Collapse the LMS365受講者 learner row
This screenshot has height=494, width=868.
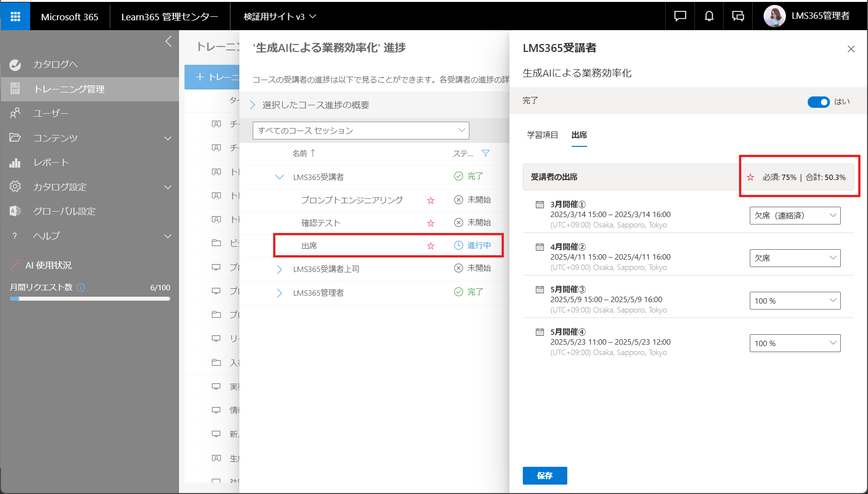point(279,177)
